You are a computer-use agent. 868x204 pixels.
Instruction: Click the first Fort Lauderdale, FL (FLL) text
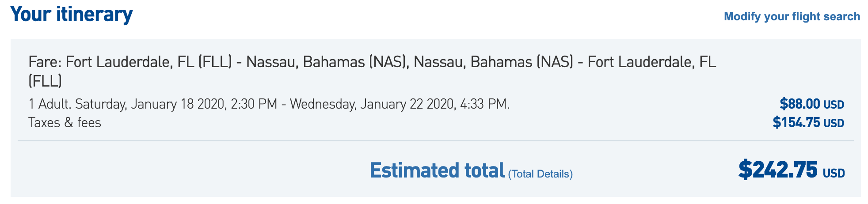tap(148, 62)
